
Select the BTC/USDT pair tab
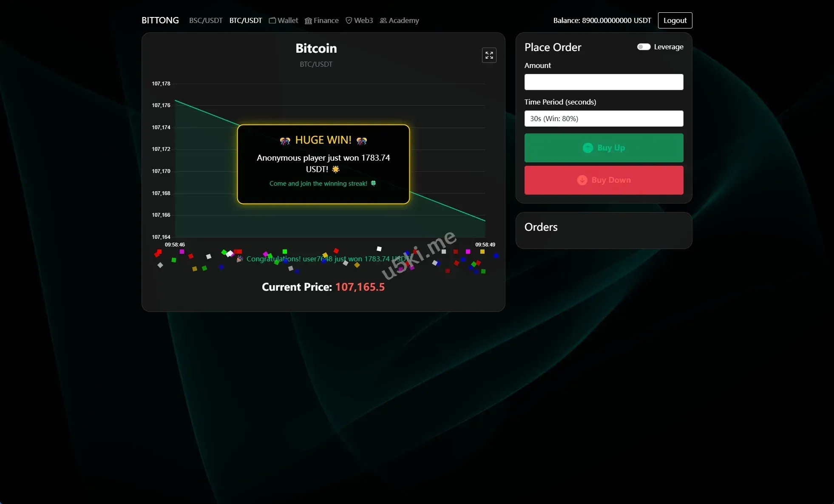(246, 20)
